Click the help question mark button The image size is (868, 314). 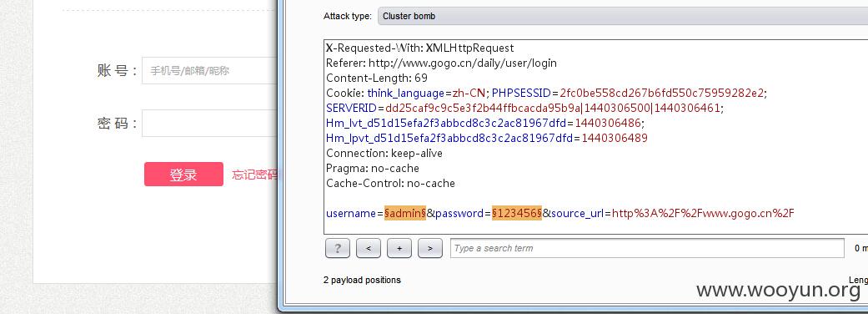pos(338,248)
